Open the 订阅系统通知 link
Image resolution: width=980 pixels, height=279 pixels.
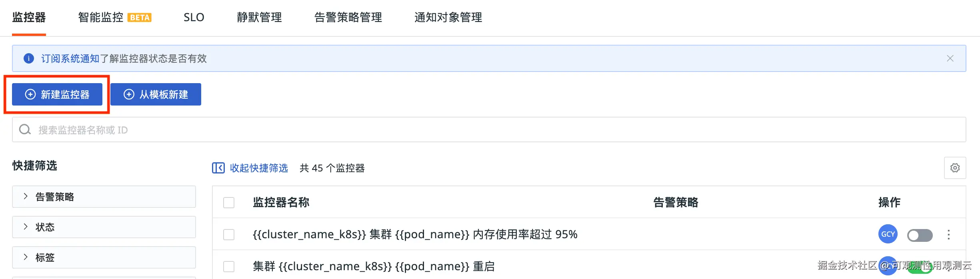(70, 59)
